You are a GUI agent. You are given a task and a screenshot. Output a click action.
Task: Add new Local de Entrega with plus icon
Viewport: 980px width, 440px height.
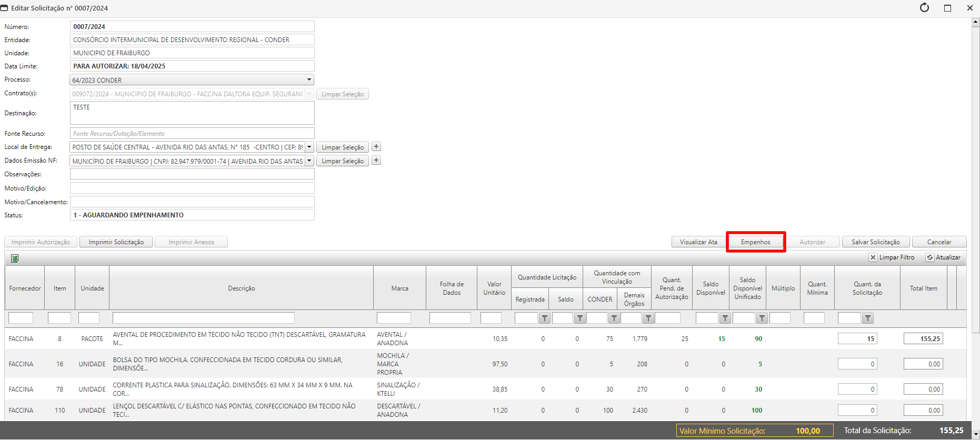[376, 147]
